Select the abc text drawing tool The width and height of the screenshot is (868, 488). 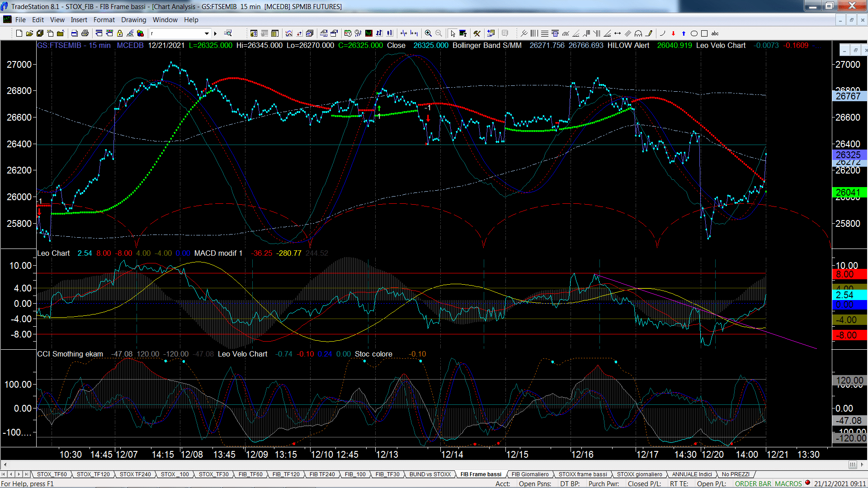pos(715,33)
